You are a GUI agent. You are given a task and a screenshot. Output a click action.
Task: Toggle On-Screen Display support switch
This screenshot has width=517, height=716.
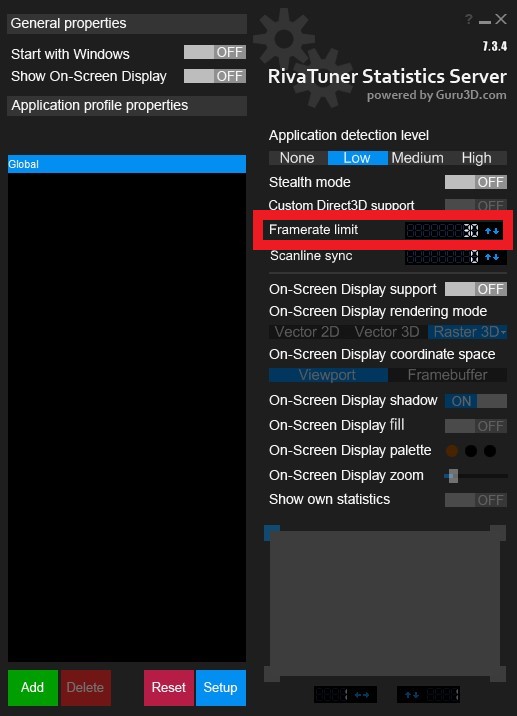point(476,289)
